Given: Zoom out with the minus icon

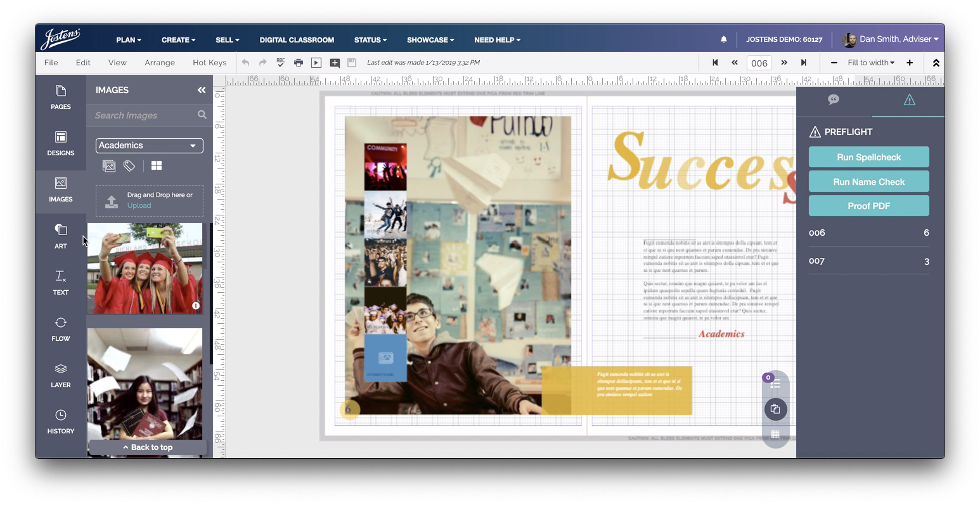Looking at the screenshot, I should click(x=834, y=63).
